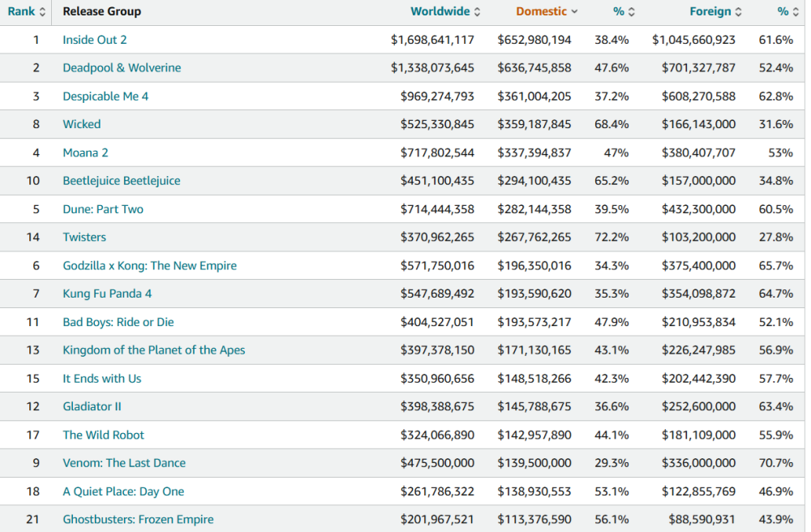The width and height of the screenshot is (811, 532).
Task: Open Venom: The Last Dance page
Action: (124, 463)
